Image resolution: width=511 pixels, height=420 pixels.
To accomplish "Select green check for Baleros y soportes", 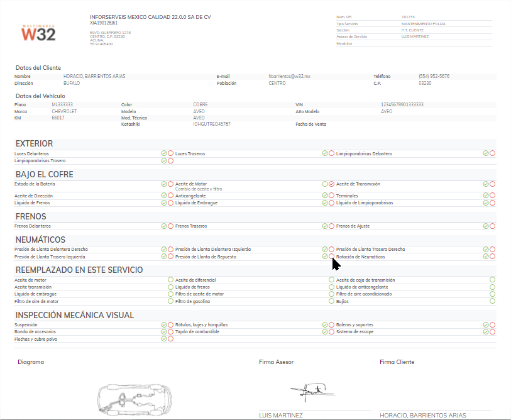I will (x=486, y=325).
